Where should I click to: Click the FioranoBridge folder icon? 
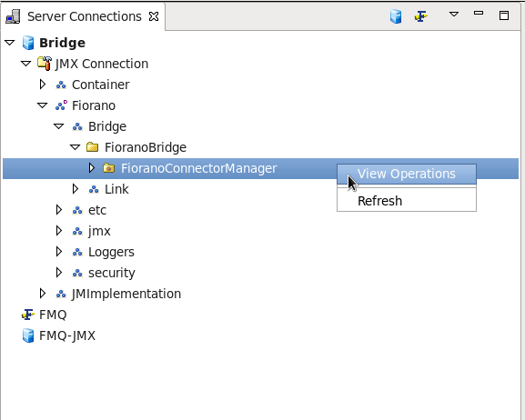click(92, 147)
